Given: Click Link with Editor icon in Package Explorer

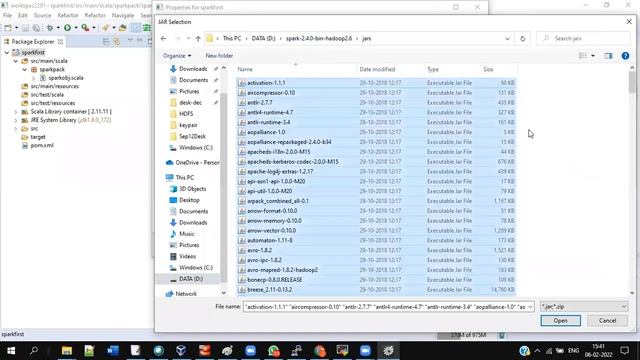Looking at the screenshot, I should (116, 42).
